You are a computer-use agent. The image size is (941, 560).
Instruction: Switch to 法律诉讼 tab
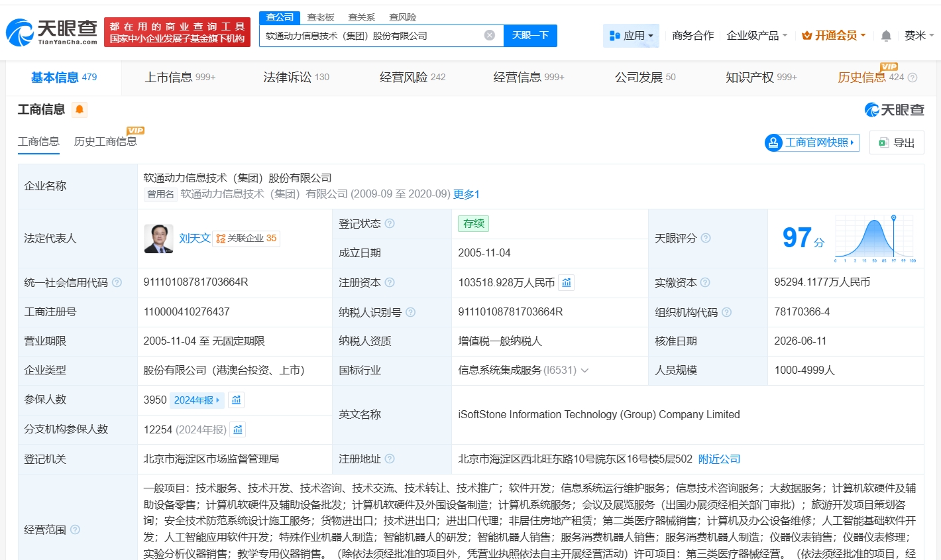[x=296, y=78]
